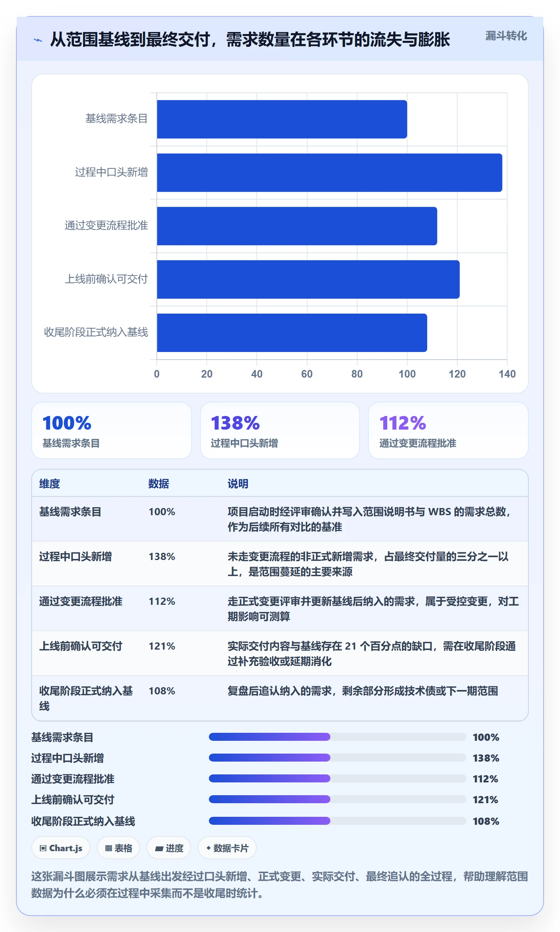Click the 数据卡片 chip
This screenshot has width=560, height=932.
pyautogui.click(x=227, y=848)
